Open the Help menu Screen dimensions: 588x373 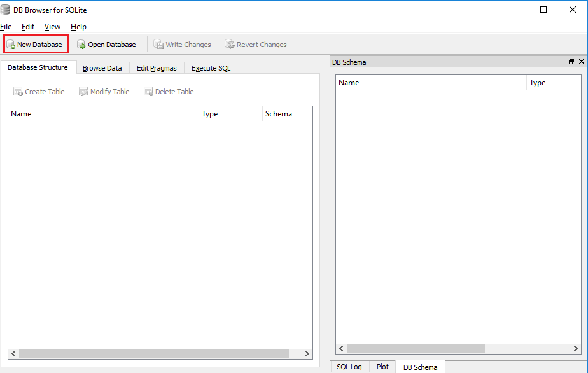pos(78,27)
